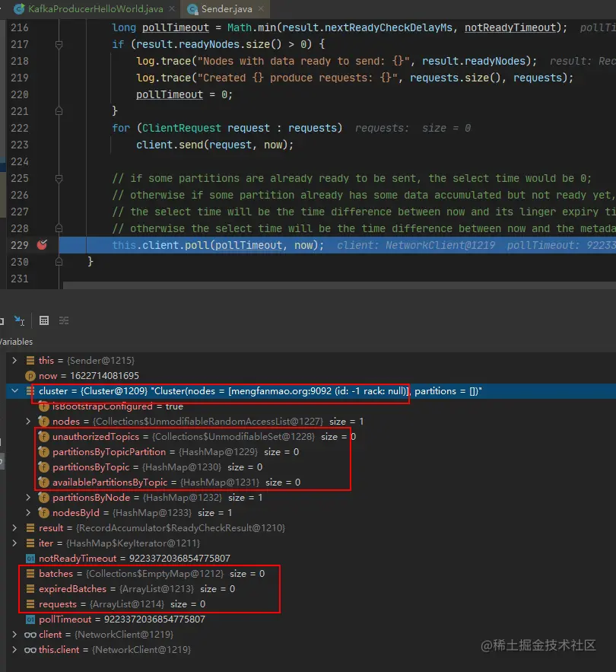This screenshot has width=616, height=672.
Task: Click the field icon of unauthorizedTopics
Action: (43, 437)
